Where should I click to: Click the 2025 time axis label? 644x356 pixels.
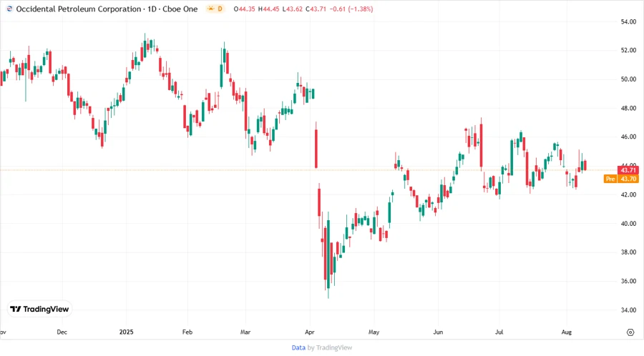pyautogui.click(x=127, y=332)
